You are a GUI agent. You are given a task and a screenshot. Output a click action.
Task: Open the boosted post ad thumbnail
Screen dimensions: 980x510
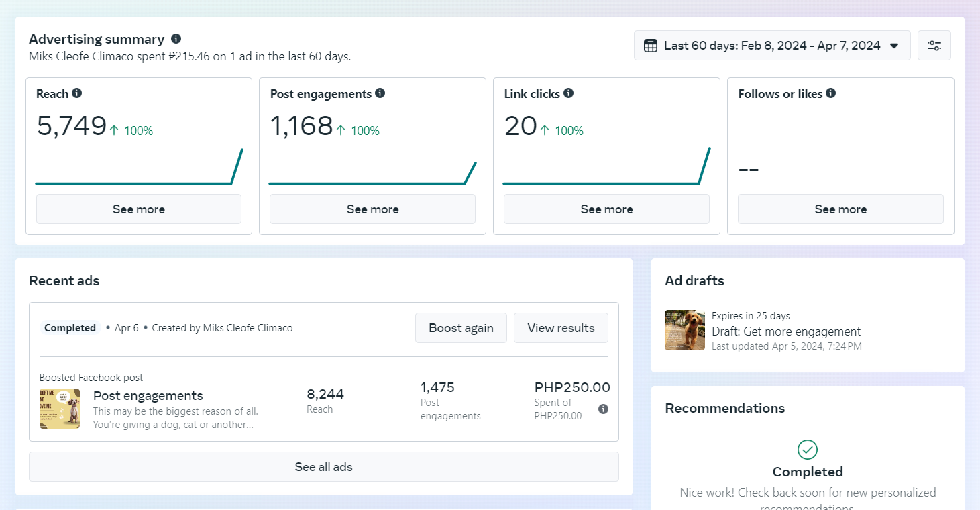[x=60, y=409]
